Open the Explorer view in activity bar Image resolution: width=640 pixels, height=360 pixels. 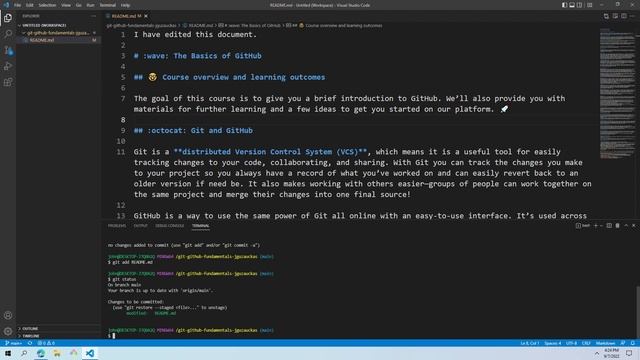click(x=8, y=18)
